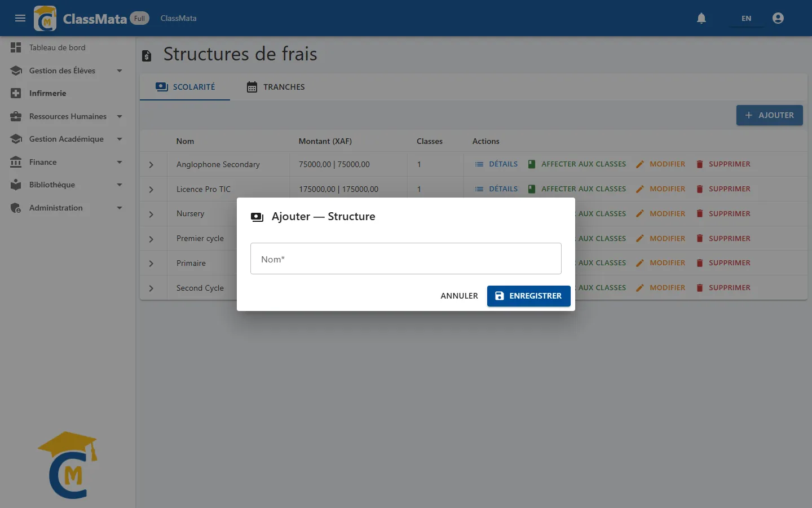Modifier the Nursery structure

[660, 214]
